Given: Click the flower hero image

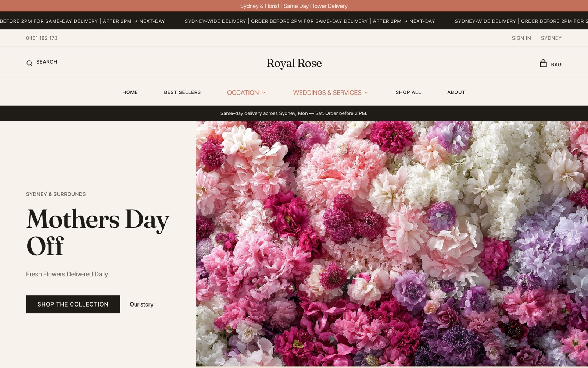Looking at the screenshot, I should point(392,244).
